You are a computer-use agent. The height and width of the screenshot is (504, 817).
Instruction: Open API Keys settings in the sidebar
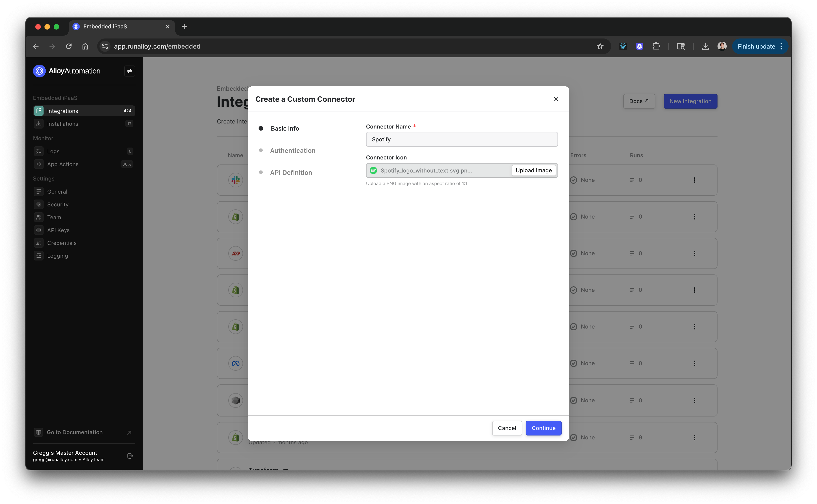pos(58,230)
